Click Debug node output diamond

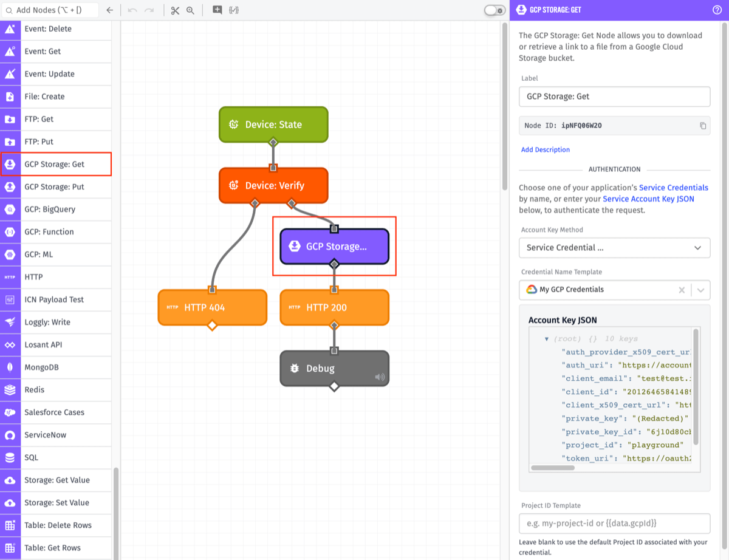[x=334, y=386]
